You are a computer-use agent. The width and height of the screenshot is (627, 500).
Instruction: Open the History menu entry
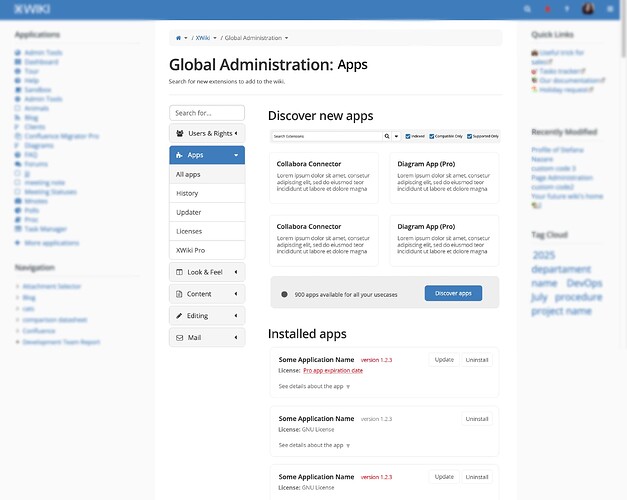coord(207,193)
